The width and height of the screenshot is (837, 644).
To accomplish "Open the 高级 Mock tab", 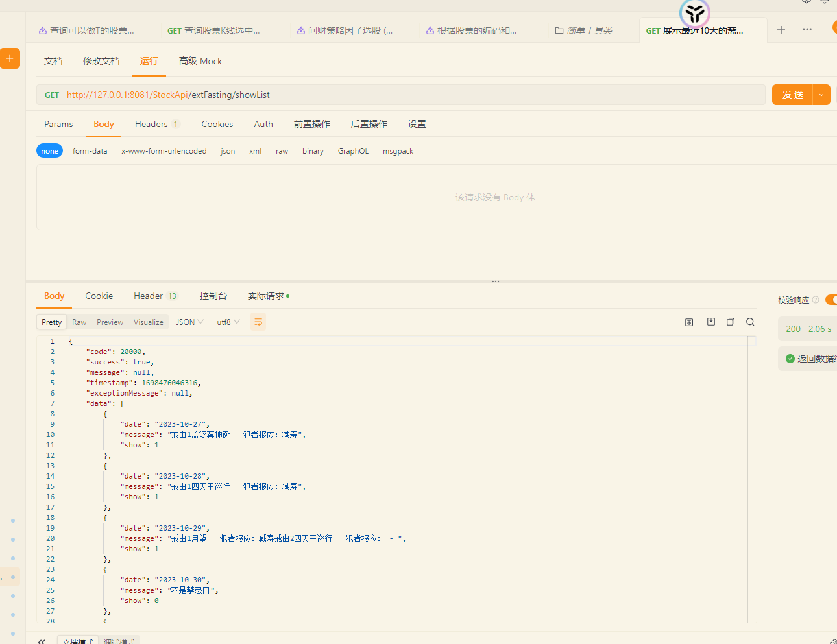I will pos(200,61).
